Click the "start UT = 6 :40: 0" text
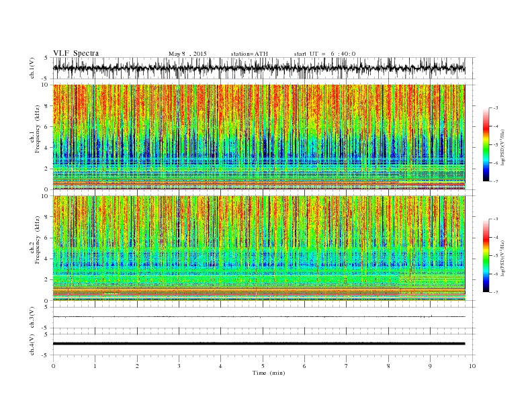This screenshot has height=411, width=532. [324, 54]
